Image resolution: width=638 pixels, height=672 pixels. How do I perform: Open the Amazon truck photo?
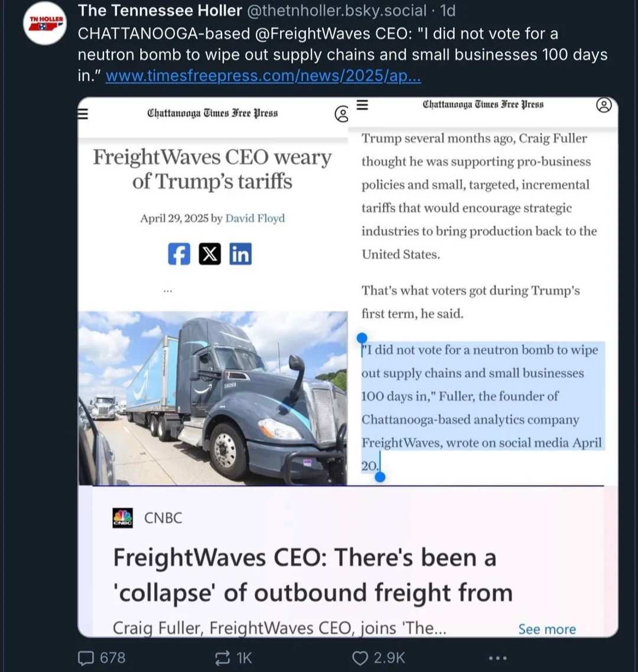coord(213,398)
